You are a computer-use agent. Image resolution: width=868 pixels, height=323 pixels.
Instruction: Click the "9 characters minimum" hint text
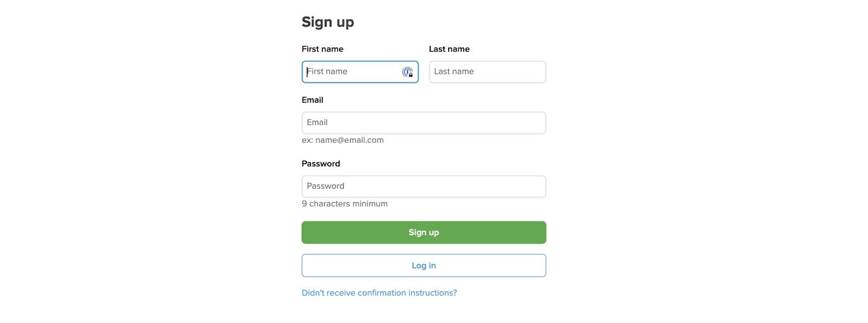click(x=344, y=204)
